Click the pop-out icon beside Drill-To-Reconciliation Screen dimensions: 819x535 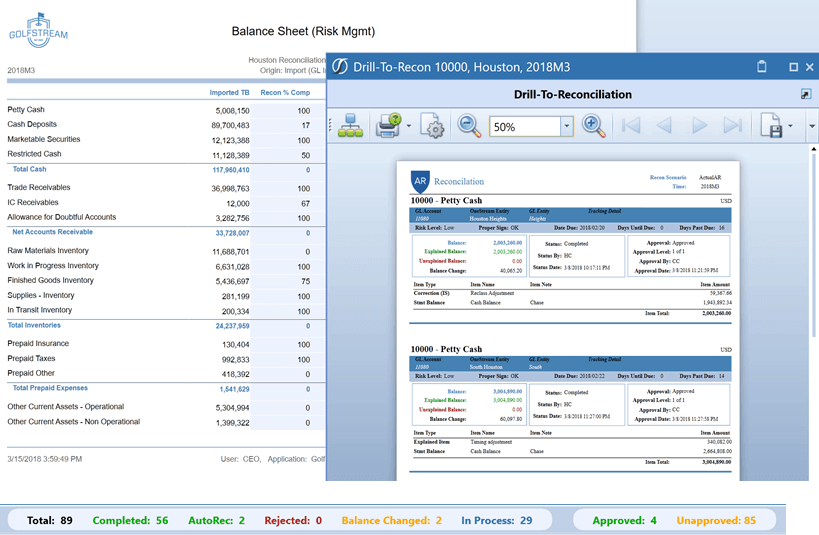pos(805,94)
